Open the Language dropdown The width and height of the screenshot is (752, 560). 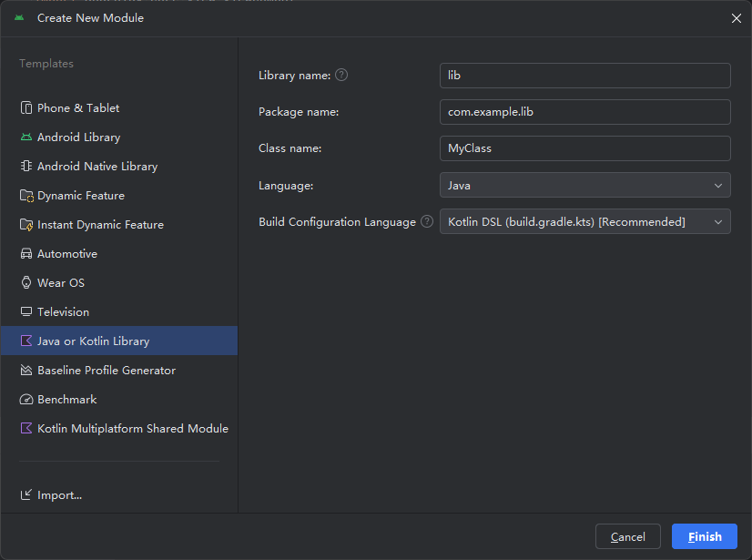click(x=584, y=185)
